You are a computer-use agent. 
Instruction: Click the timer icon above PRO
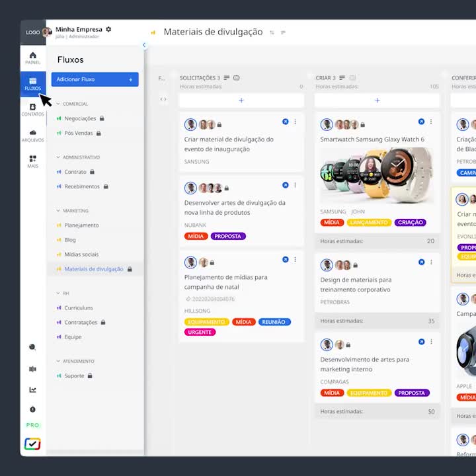pyautogui.click(x=32, y=409)
